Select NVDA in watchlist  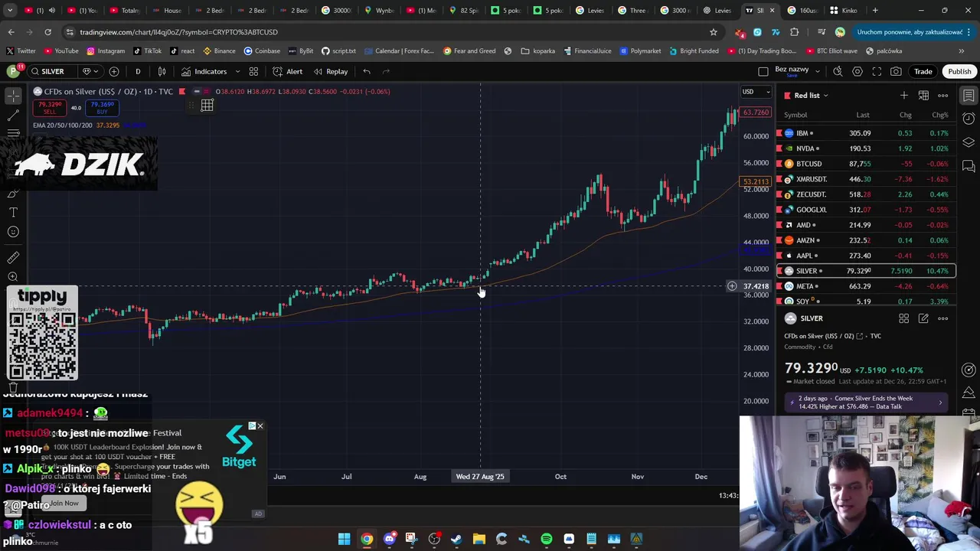click(x=866, y=148)
